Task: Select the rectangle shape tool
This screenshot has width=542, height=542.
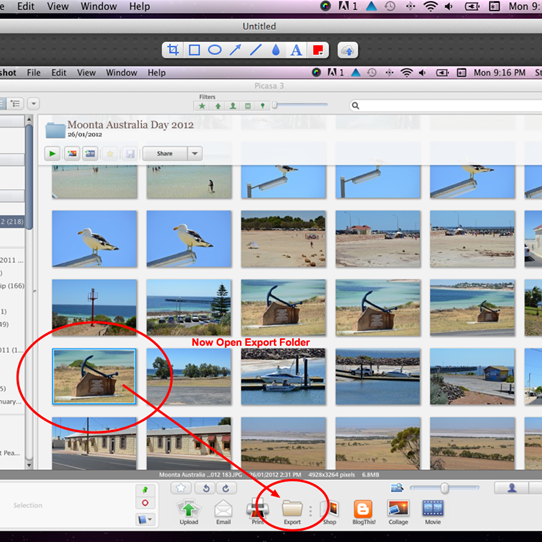Action: (x=194, y=50)
